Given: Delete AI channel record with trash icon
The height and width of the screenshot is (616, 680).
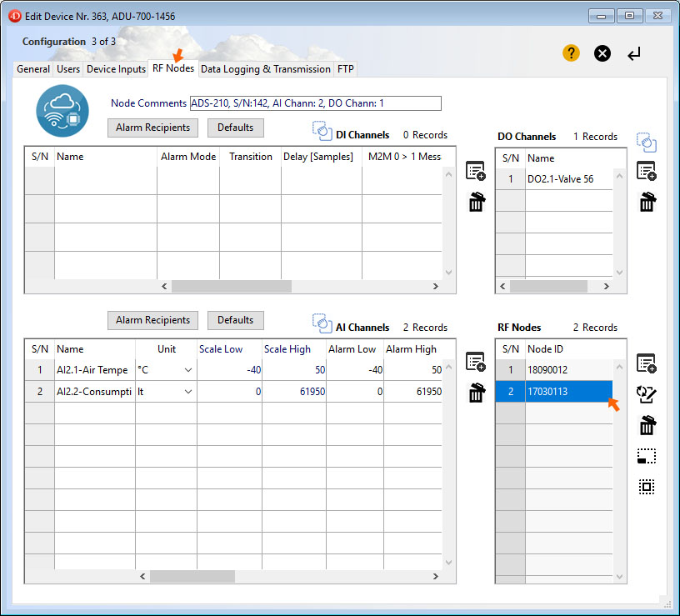Looking at the screenshot, I should [477, 393].
